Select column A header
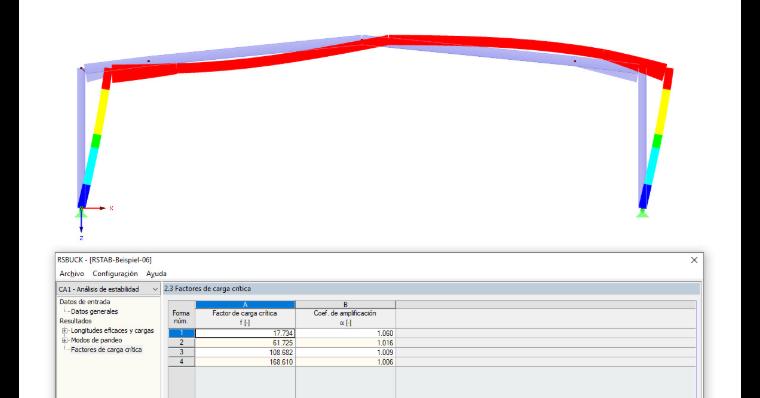Image resolution: width=760 pixels, height=398 pixels. pos(245,304)
